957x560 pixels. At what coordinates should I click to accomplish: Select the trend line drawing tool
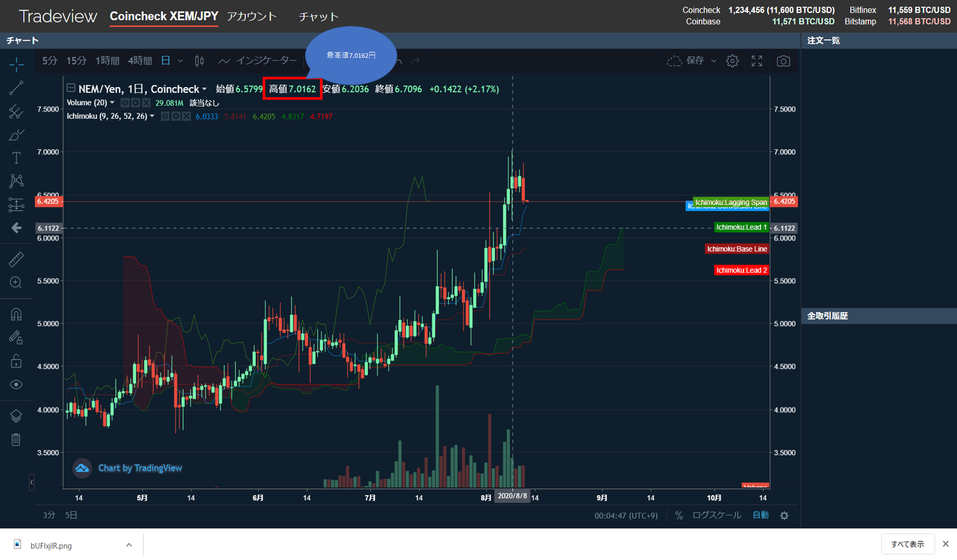[x=16, y=88]
